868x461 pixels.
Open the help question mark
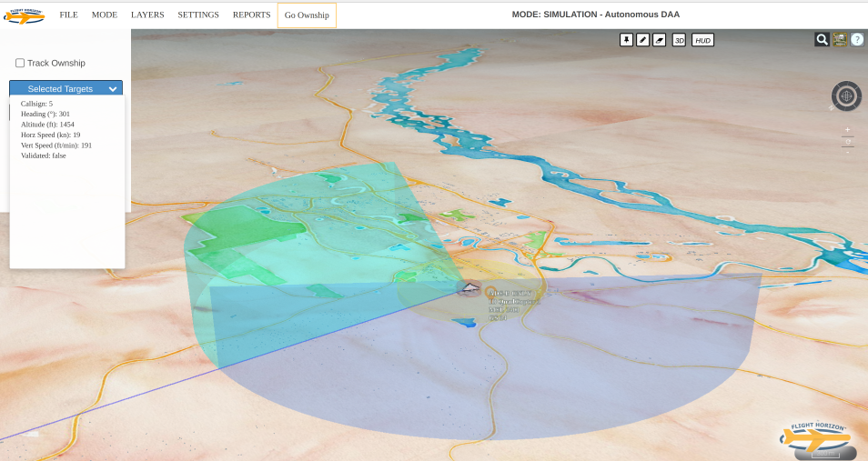[x=857, y=39]
